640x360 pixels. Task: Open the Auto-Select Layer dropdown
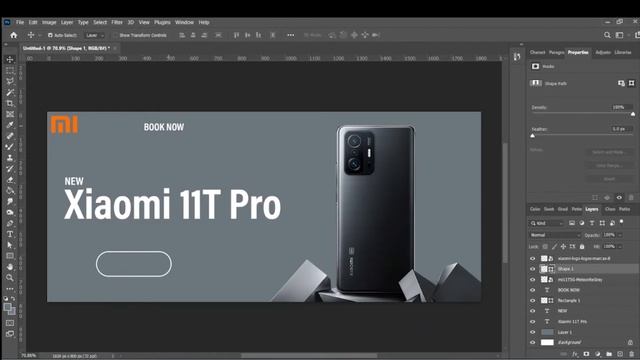(95, 36)
